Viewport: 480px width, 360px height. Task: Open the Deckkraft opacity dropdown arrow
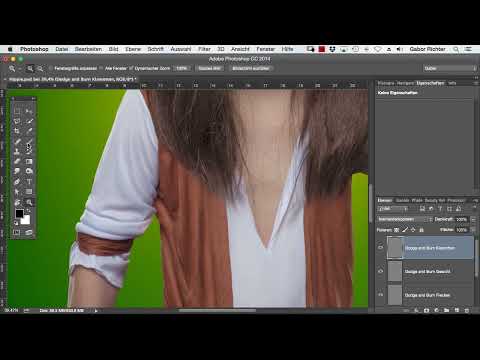click(473, 219)
